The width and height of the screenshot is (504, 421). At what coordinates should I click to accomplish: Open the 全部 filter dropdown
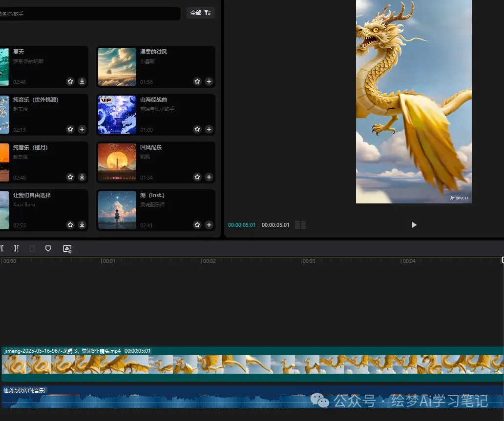pos(201,13)
